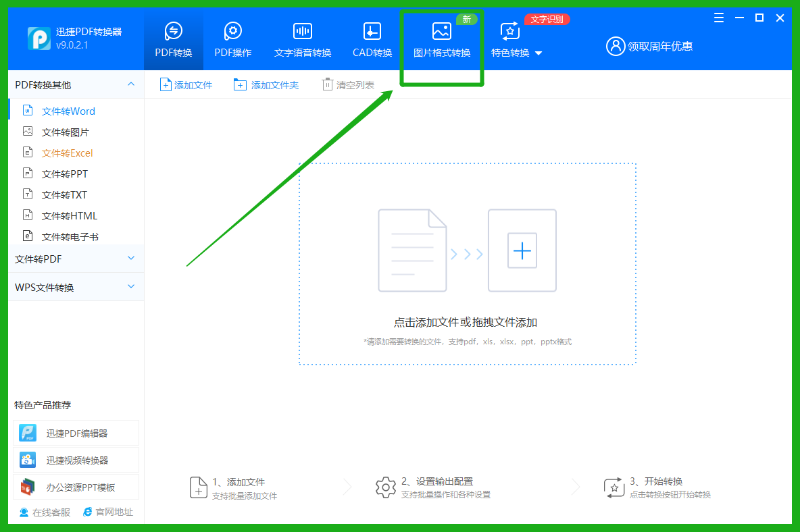This screenshot has height=532, width=800.
Task: Click the supported formats hint text
Action: coord(468,342)
